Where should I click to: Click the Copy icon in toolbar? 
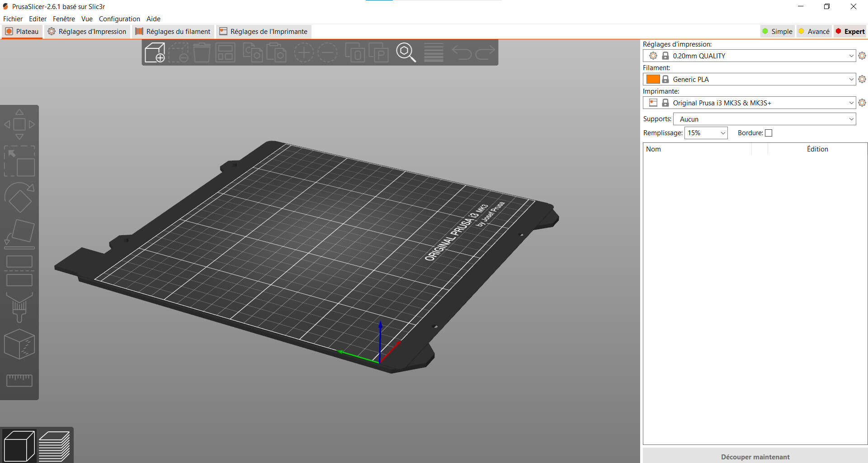(253, 52)
